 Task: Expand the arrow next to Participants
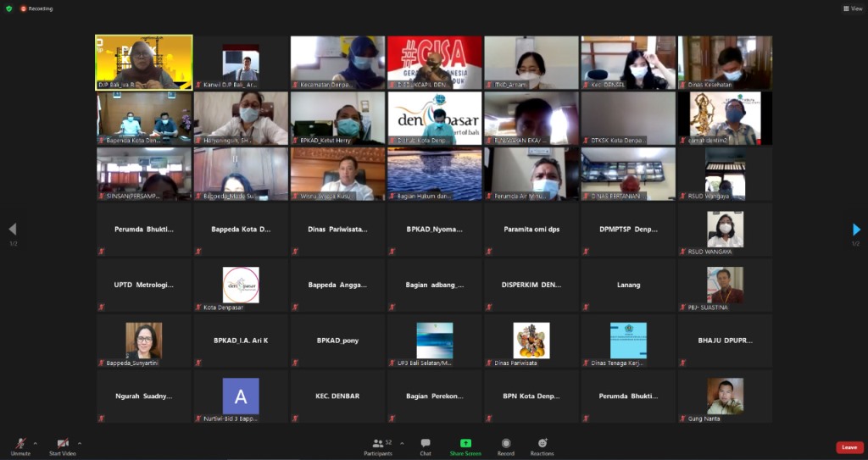click(x=402, y=442)
